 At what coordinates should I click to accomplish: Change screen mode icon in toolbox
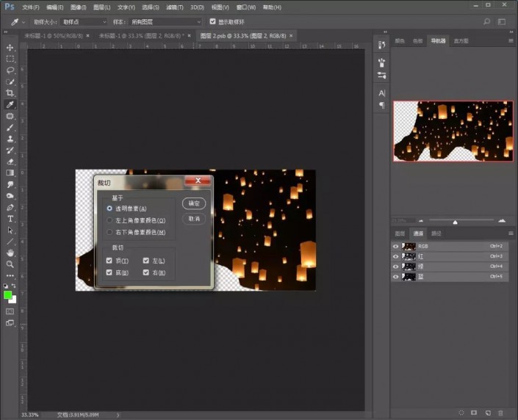(10, 323)
